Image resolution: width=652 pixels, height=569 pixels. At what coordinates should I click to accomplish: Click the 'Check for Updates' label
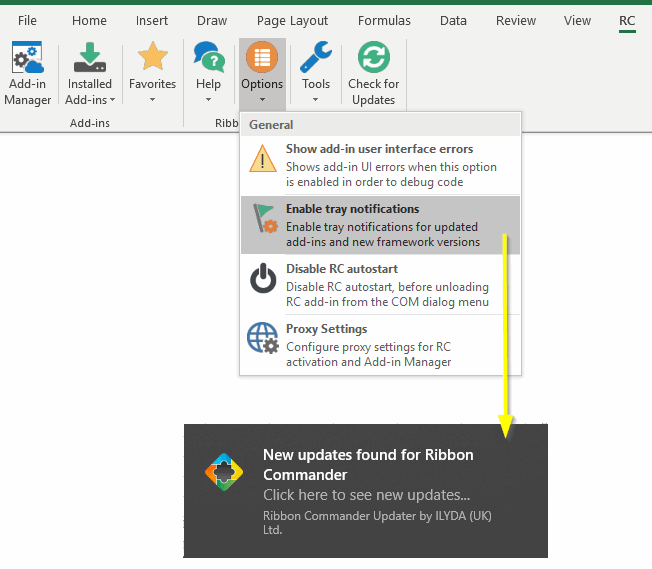coord(373,92)
